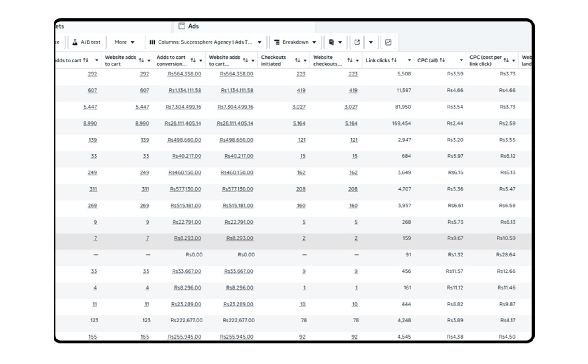This screenshot has width=588, height=364.
Task: Select the Rs10.59 cost per link click cell
Action: click(x=506, y=238)
